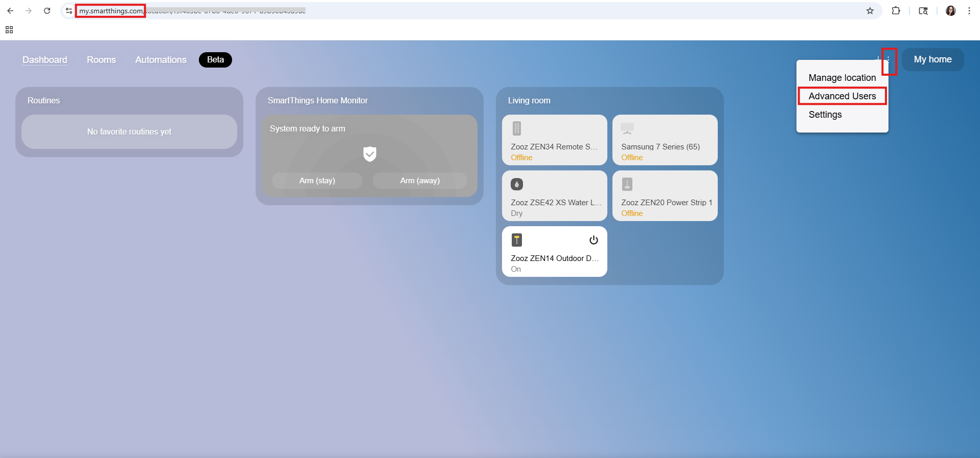Click the System ready to arm text
Viewport: 980px width, 458px height.
coord(307,128)
